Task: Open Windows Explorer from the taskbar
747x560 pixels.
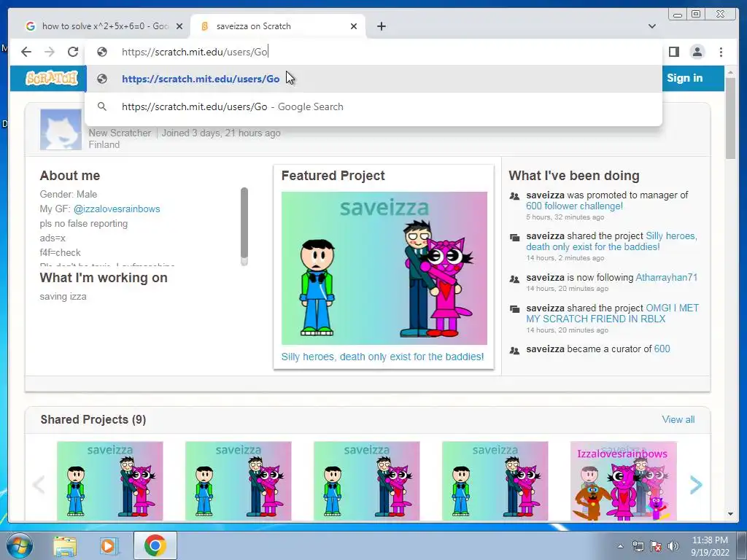Action: tap(65, 545)
